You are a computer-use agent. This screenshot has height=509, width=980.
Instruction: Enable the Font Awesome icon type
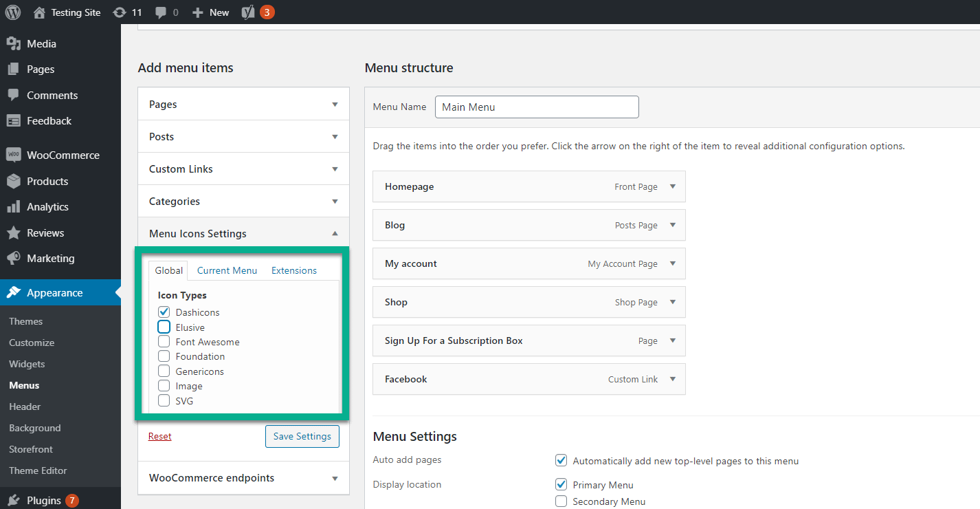click(164, 342)
